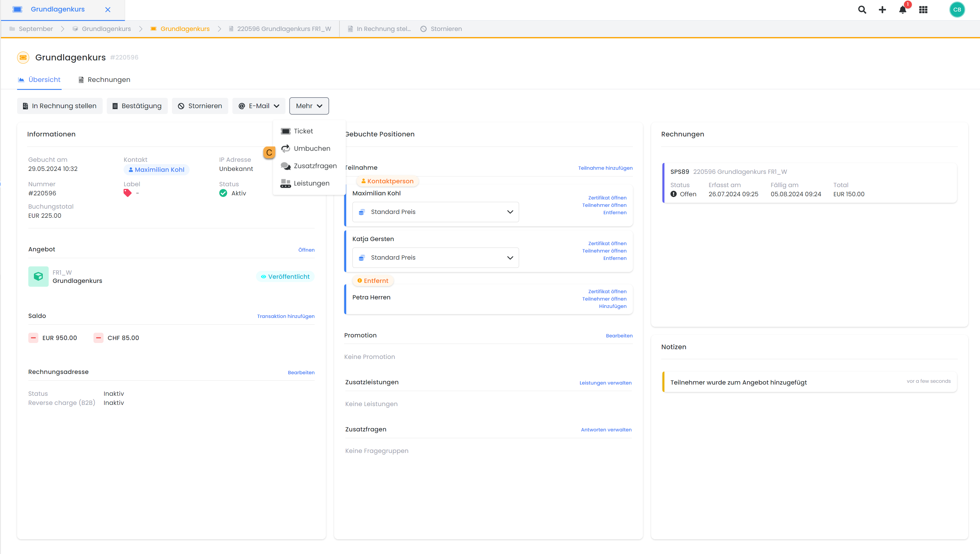The image size is (980, 554).
Task: Open notifications bell icon
Action: 902,10
